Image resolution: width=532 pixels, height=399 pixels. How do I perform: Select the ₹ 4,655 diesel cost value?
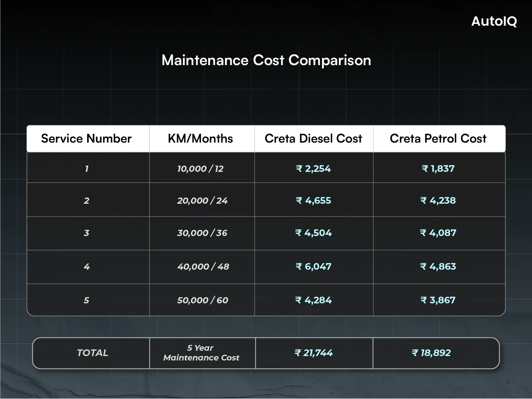click(314, 200)
